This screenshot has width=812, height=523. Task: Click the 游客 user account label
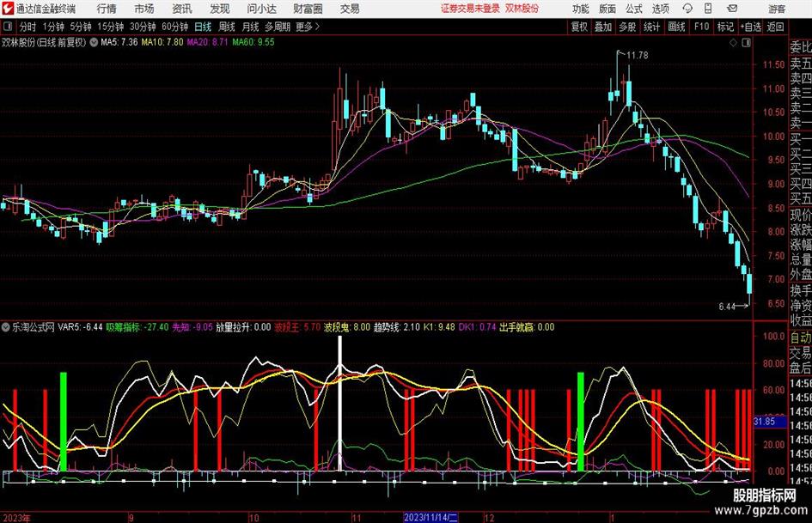click(776, 9)
